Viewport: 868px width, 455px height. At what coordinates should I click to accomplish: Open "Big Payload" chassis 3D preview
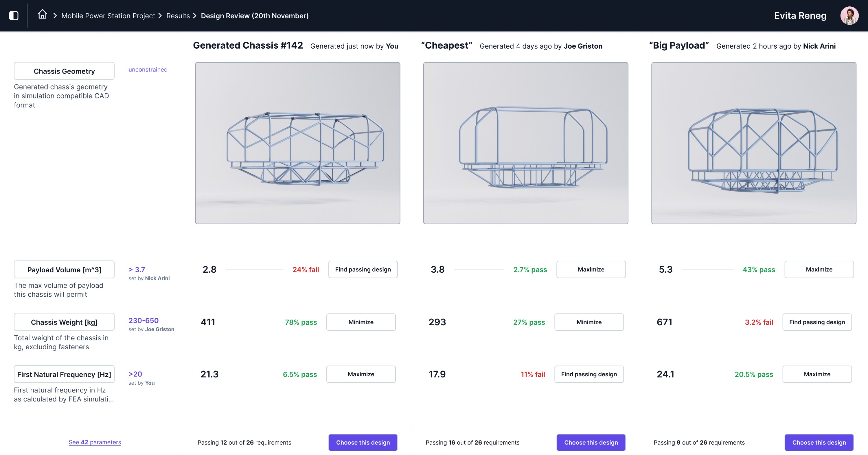[753, 143]
